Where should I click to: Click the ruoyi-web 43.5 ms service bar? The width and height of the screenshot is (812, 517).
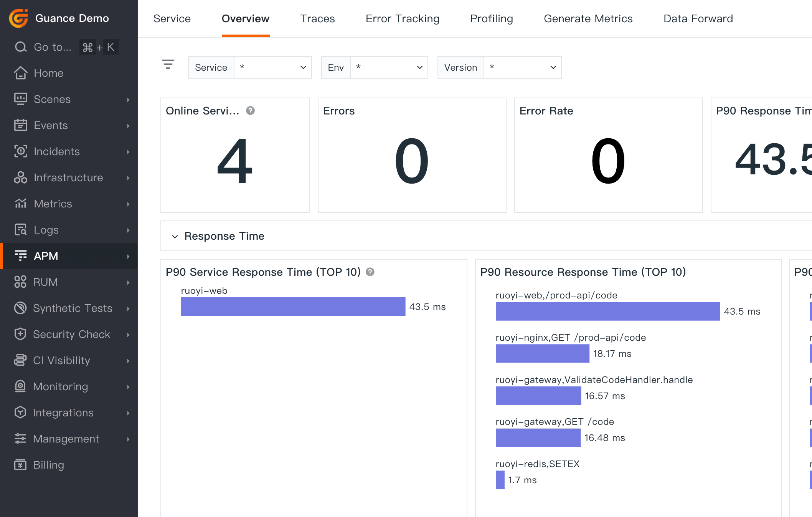pyautogui.click(x=293, y=307)
